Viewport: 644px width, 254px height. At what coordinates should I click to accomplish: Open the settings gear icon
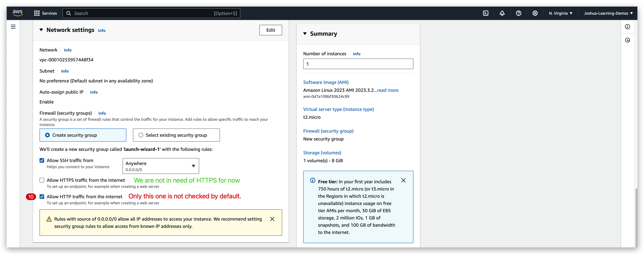(x=535, y=13)
